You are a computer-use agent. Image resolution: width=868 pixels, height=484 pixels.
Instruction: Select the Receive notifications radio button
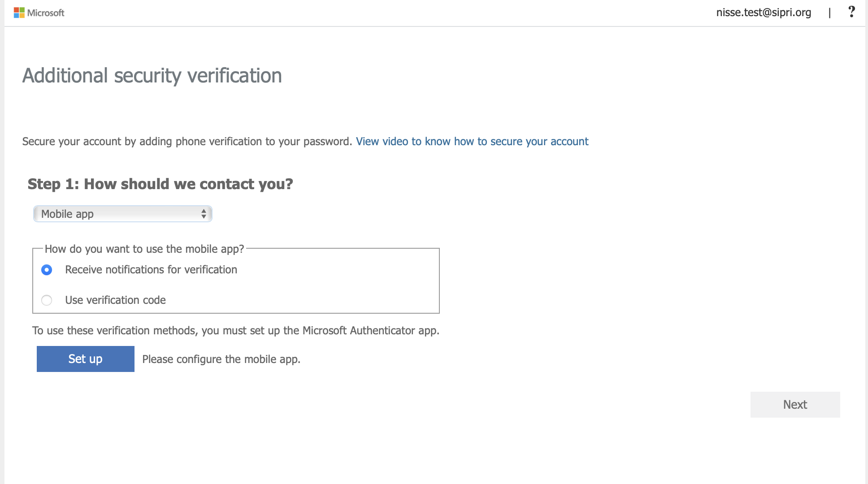pyautogui.click(x=47, y=270)
